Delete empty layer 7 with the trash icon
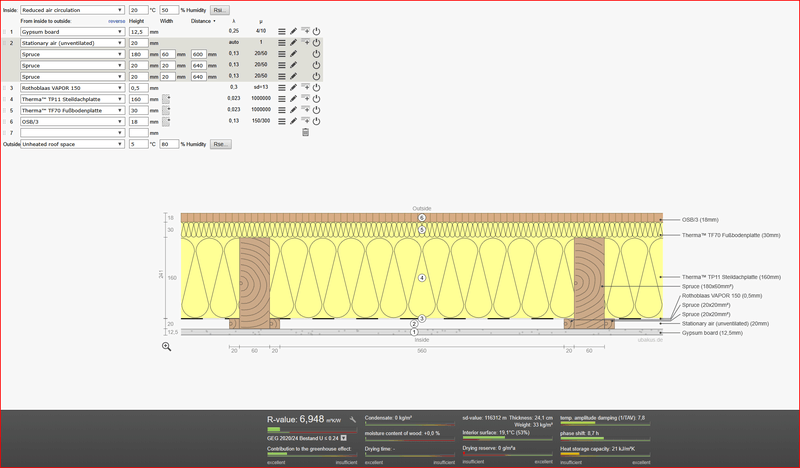 point(305,132)
